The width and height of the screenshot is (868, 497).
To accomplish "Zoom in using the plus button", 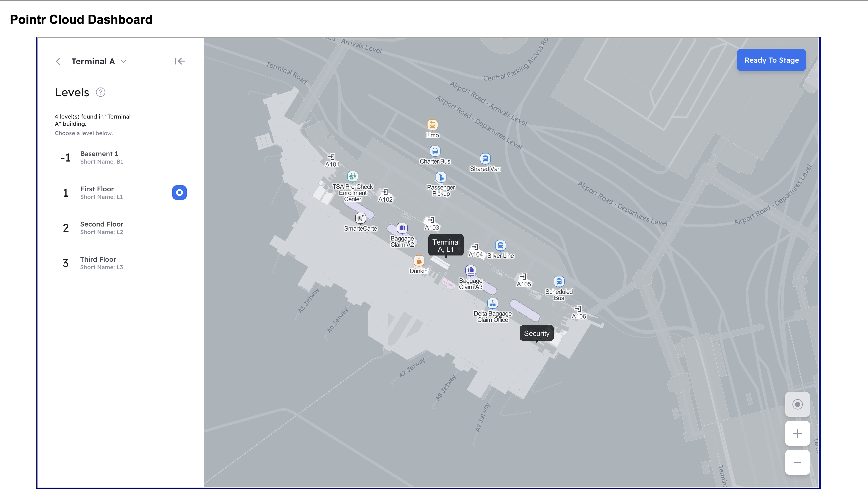I will click(798, 433).
